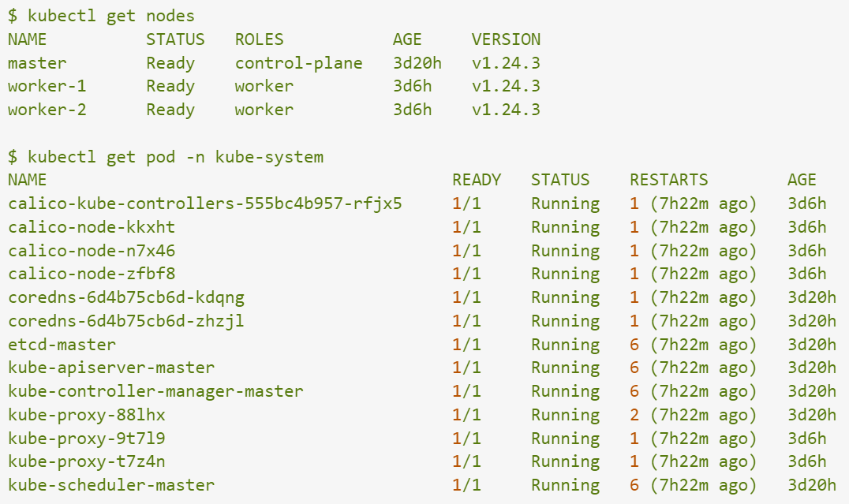Click the VERSION column header
Screen dimensions: 849x504
(x=506, y=39)
